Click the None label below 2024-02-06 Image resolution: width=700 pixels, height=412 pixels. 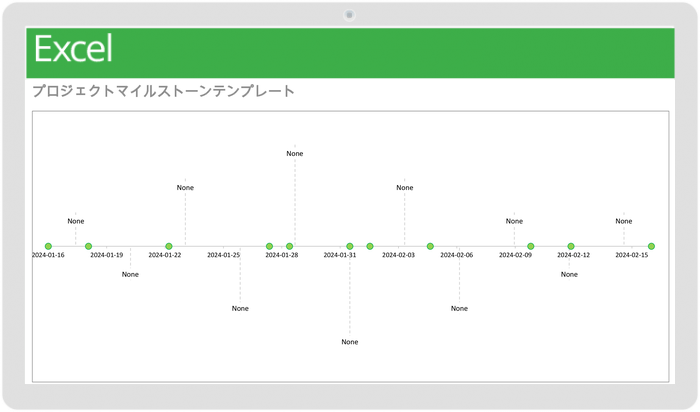459,308
